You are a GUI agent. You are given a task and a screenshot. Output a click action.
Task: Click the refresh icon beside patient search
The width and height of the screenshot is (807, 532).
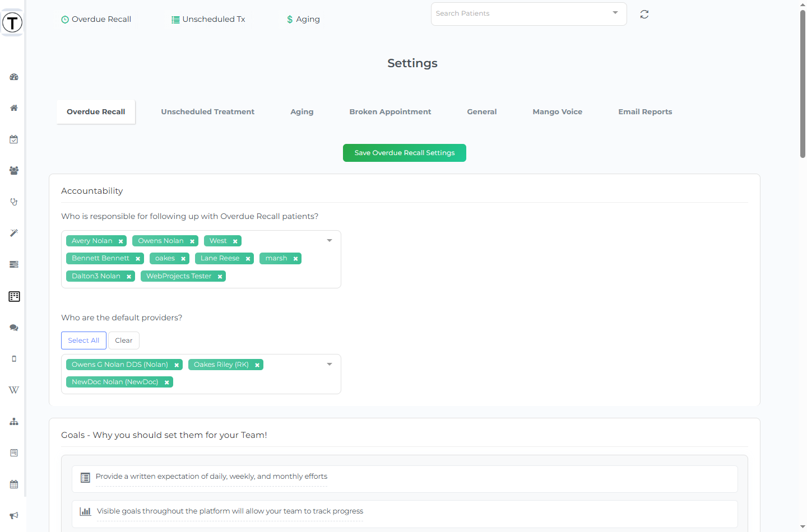pyautogui.click(x=644, y=15)
